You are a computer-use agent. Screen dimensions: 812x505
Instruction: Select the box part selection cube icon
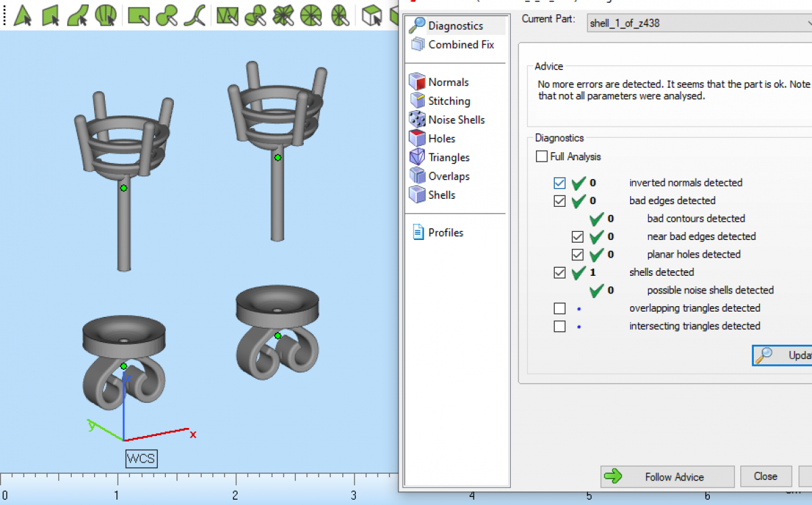point(371,15)
